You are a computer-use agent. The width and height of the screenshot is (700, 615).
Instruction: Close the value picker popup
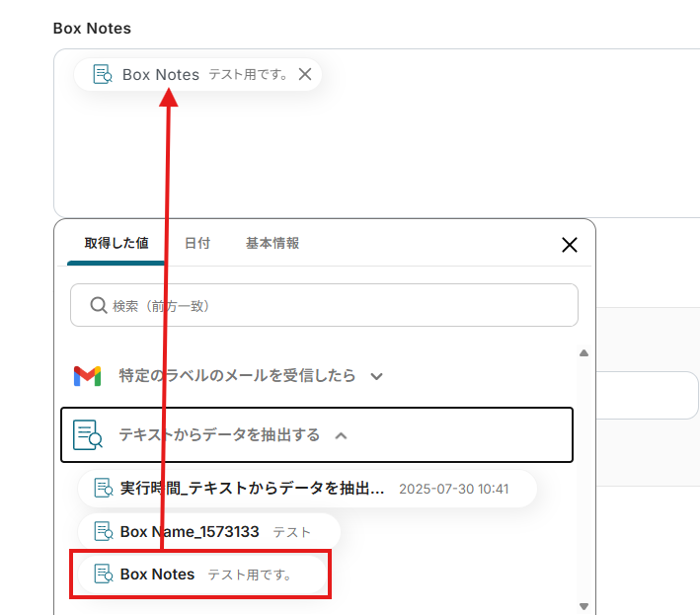pos(570,245)
